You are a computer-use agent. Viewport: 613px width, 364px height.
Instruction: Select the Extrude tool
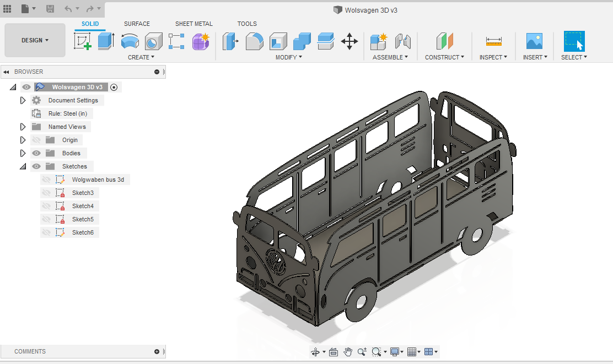[x=106, y=41]
